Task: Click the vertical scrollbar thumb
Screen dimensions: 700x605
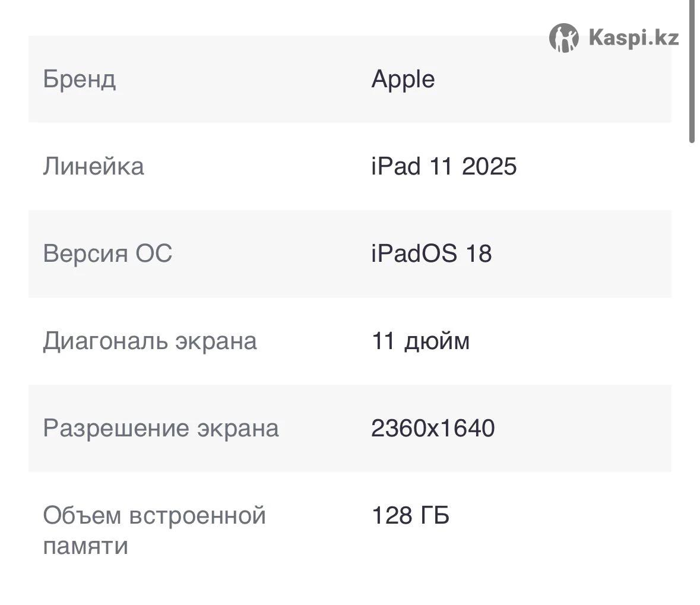Action: click(x=692, y=71)
